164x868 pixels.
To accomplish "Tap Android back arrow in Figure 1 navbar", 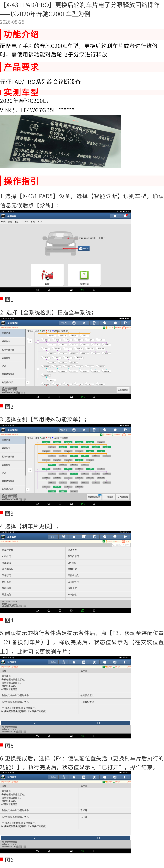I will coord(38,290).
